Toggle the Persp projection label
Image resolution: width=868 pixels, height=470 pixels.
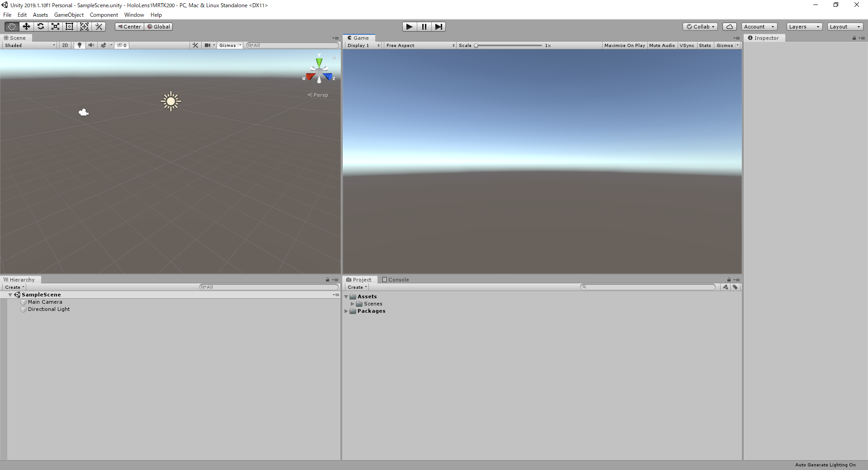pos(318,95)
